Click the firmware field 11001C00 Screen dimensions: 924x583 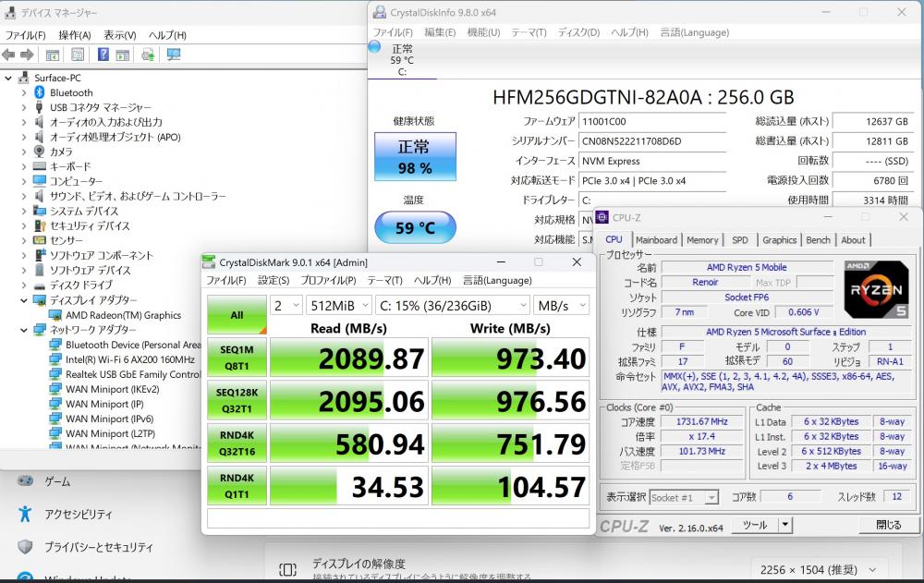pyautogui.click(x=651, y=121)
